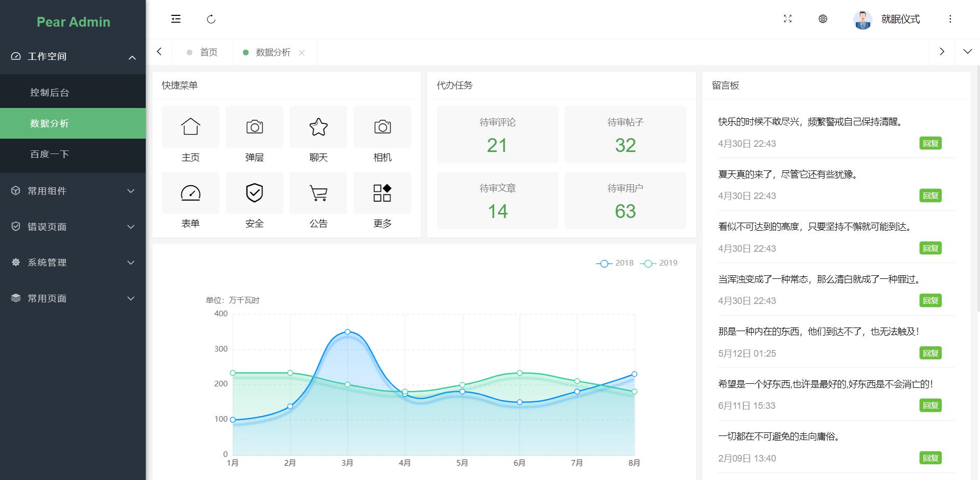Click the refresh icon in the top bar
The width and height of the screenshot is (980, 480).
point(211,19)
